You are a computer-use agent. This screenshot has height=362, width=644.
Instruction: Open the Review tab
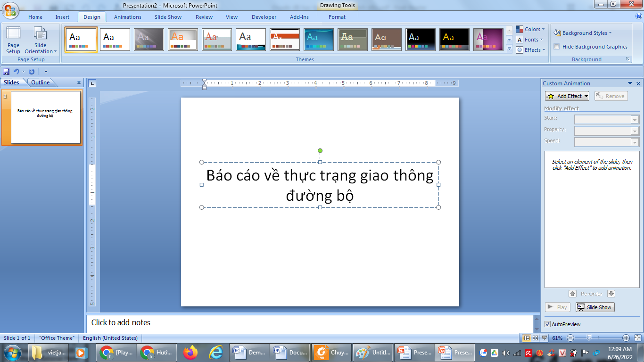[204, 17]
